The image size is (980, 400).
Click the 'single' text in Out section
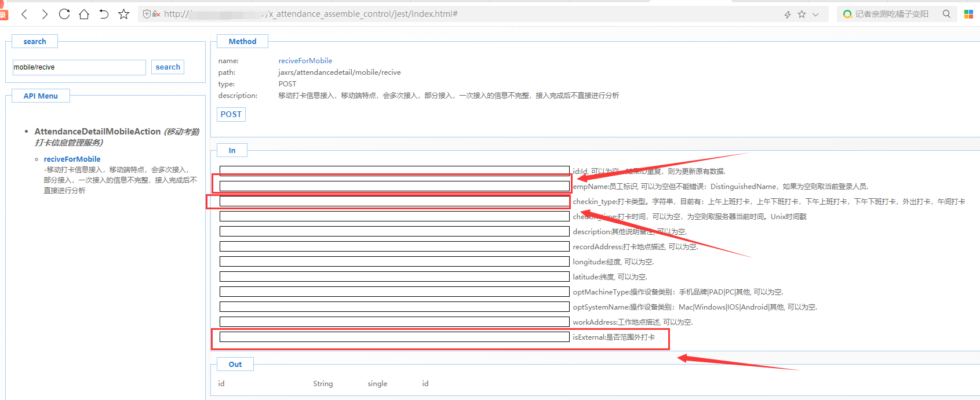377,384
